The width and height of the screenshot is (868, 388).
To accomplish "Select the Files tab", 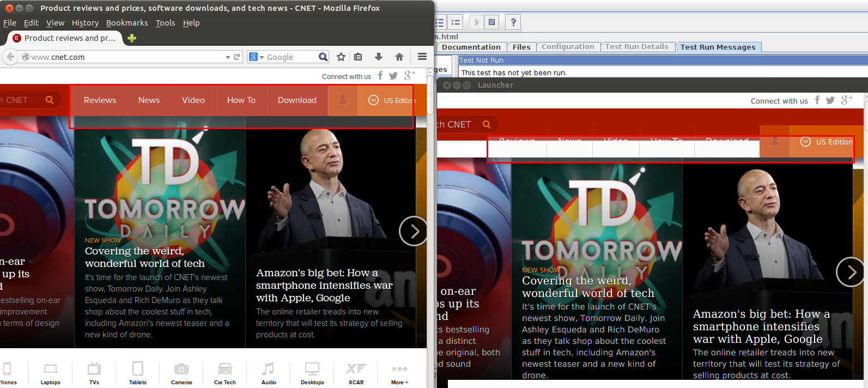I will pos(521,47).
